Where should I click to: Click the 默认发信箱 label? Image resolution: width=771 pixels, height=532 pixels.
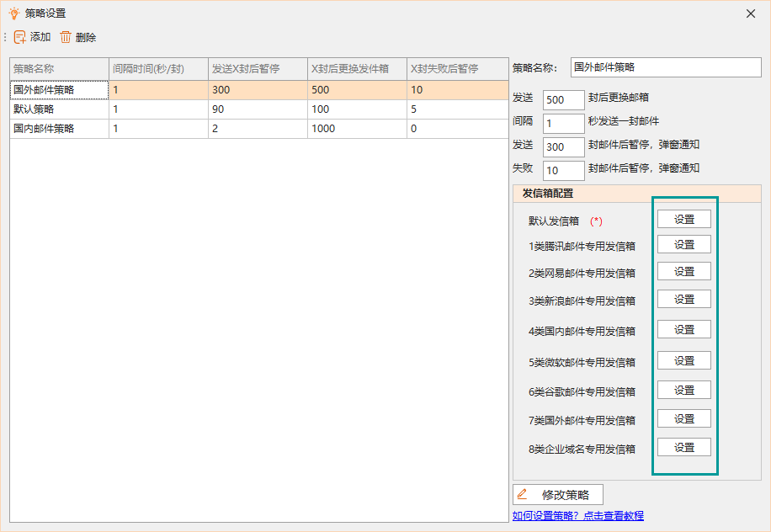tap(554, 221)
